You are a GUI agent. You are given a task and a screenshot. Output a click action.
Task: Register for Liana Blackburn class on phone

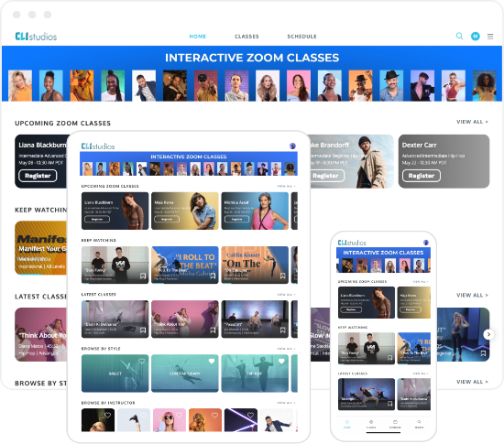[x=351, y=309]
